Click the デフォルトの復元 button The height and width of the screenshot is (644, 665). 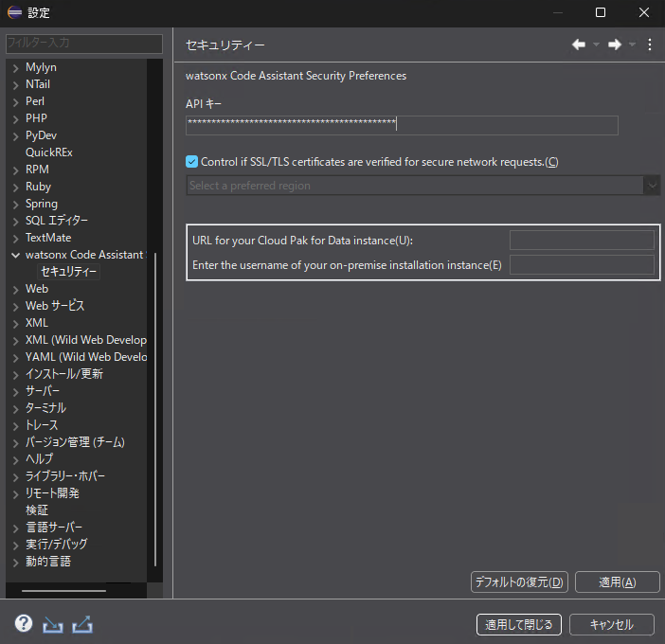click(519, 582)
